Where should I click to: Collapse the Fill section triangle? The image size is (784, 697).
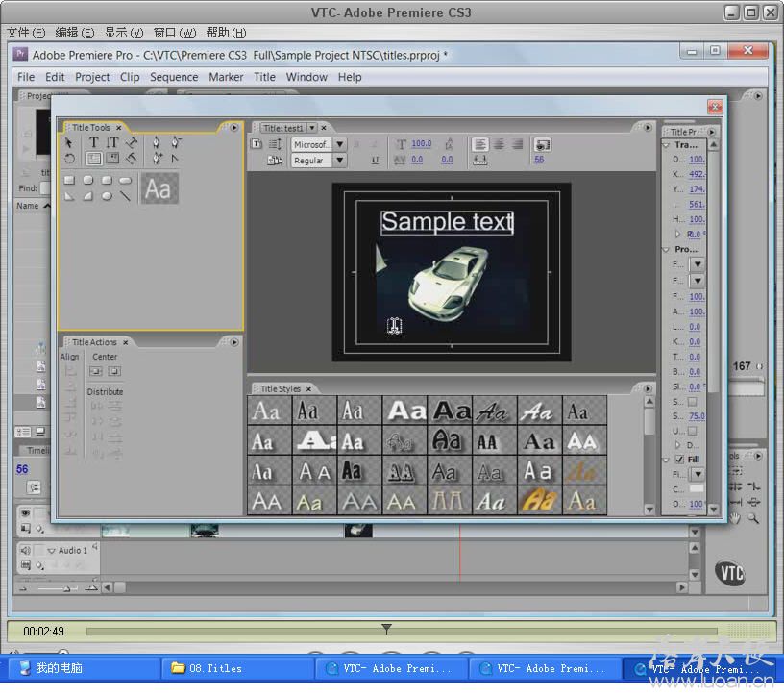click(666, 459)
